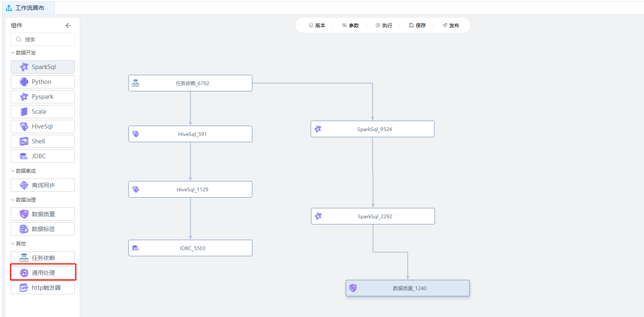Click the Python component icon
The image size is (644, 317).
tap(24, 82)
